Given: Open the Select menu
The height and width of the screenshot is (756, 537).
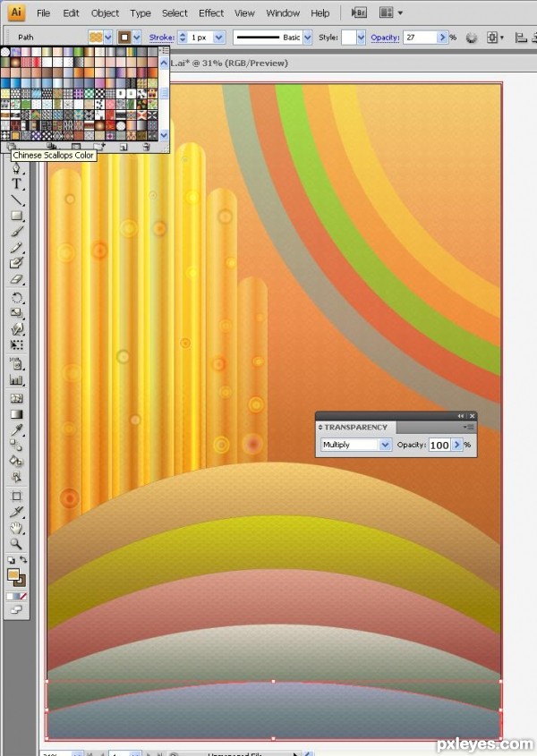Looking at the screenshot, I should tap(175, 13).
